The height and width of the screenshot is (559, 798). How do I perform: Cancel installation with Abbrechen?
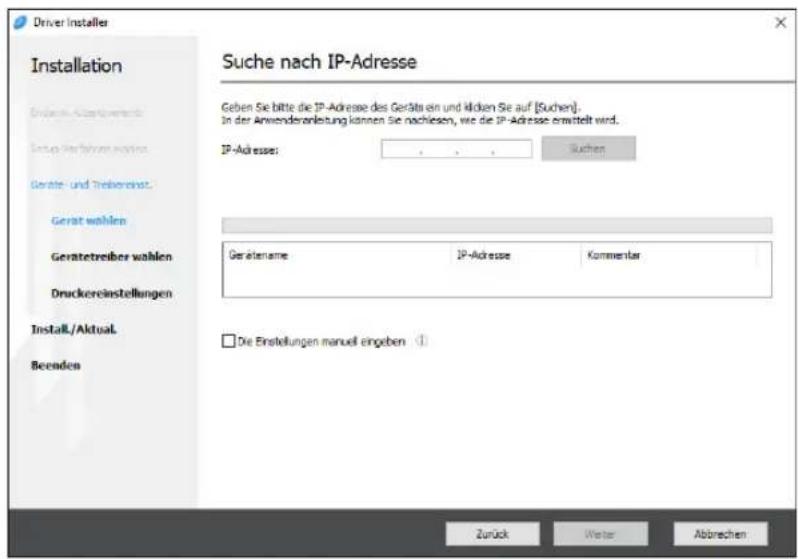tap(720, 534)
